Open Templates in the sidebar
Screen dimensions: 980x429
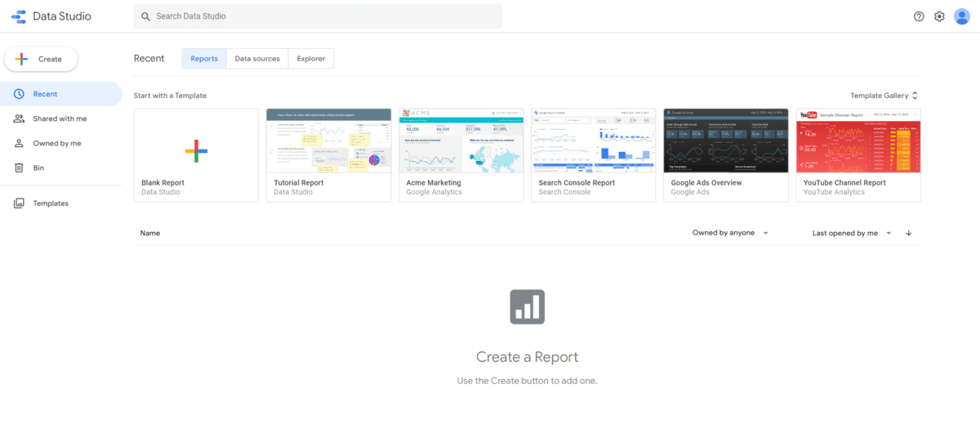coord(60,203)
